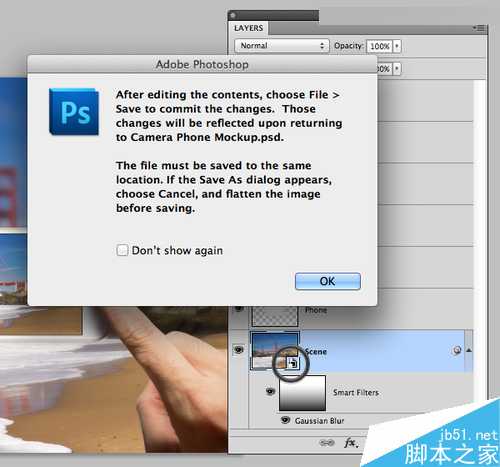Click the Photoshop Ps icon in dialog
Viewport: 500px width, 467px height.
pos(74,112)
